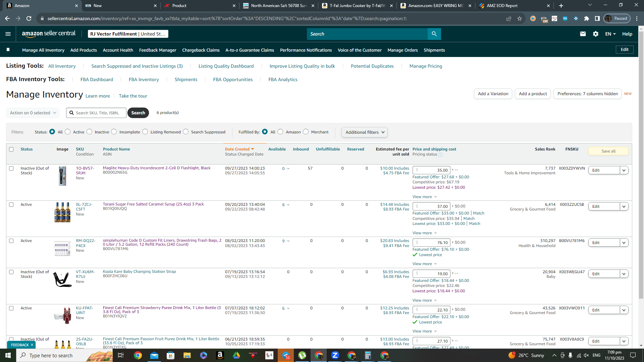Screen dimensions: 644x362
Task: Open File Explorer from the taskbar
Action: [187, 355]
